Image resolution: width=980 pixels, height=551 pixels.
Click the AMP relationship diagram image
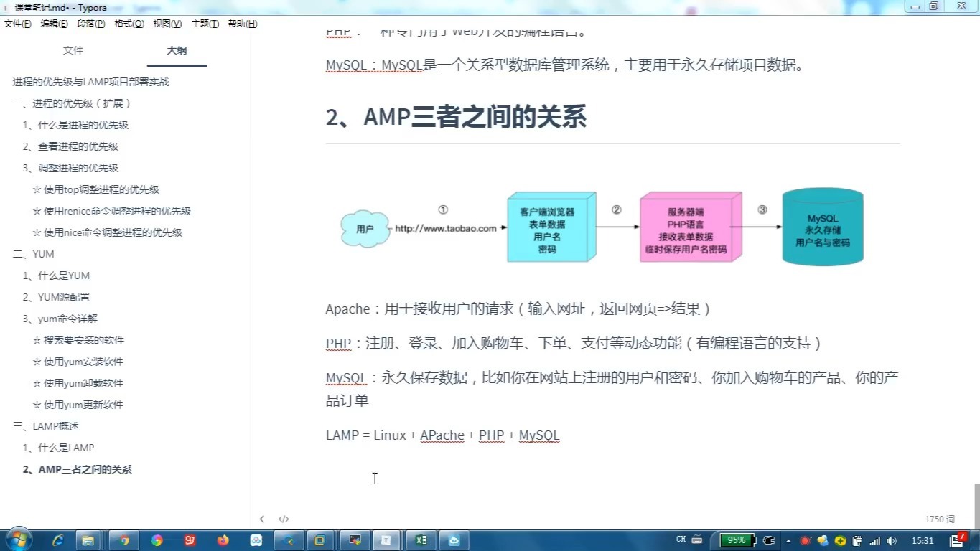[x=602, y=227]
